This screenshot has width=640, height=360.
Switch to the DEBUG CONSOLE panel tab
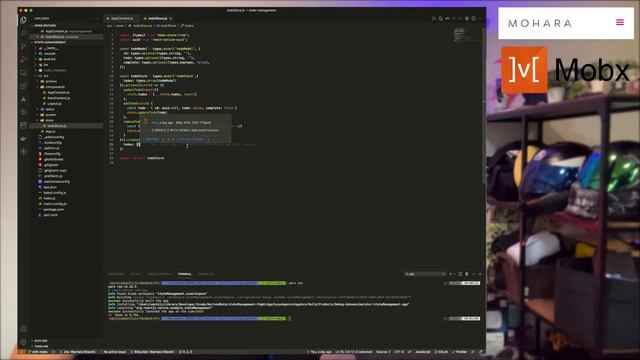pos(160,274)
